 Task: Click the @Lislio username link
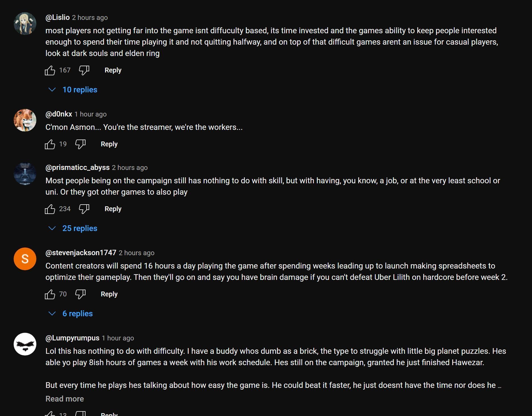[x=57, y=17]
